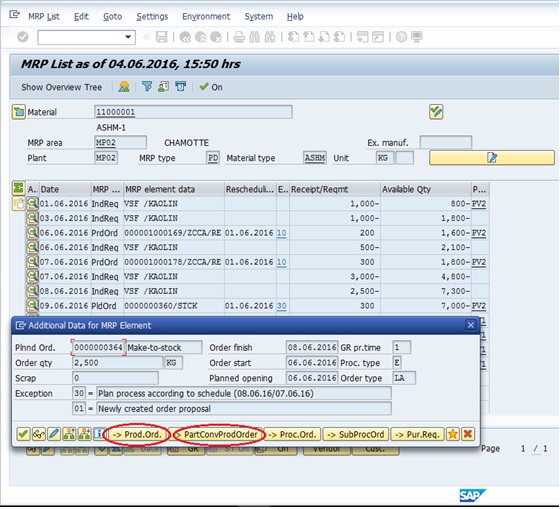The width and height of the screenshot is (560, 509).
Task: Click the Material field 11000001
Action: click(x=193, y=112)
